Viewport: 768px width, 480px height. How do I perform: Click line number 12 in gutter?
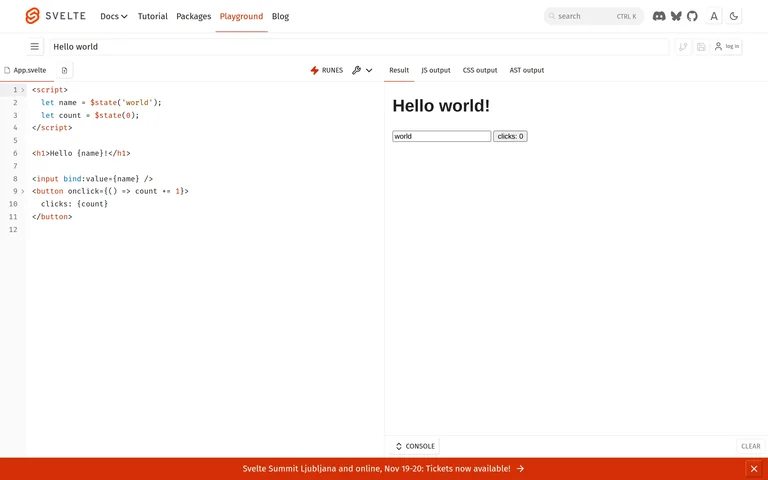13,229
